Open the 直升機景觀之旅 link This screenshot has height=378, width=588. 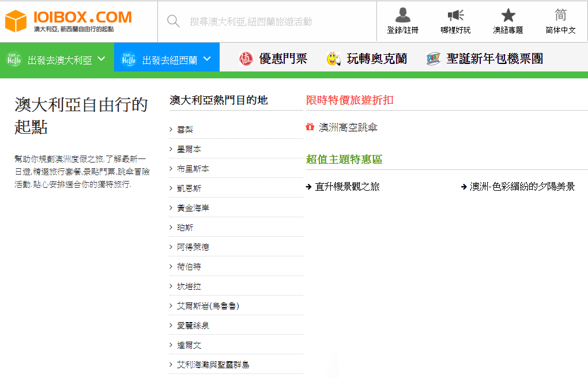[347, 187]
